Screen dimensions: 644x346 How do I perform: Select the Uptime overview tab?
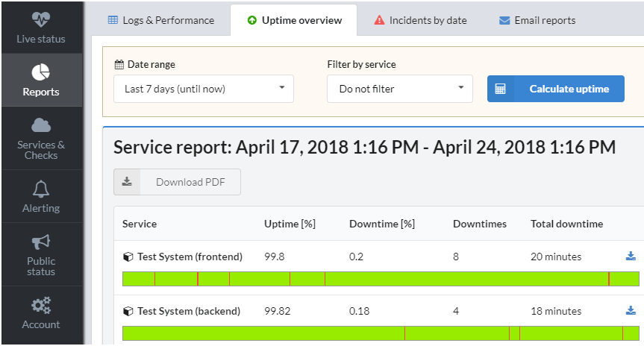(x=293, y=20)
